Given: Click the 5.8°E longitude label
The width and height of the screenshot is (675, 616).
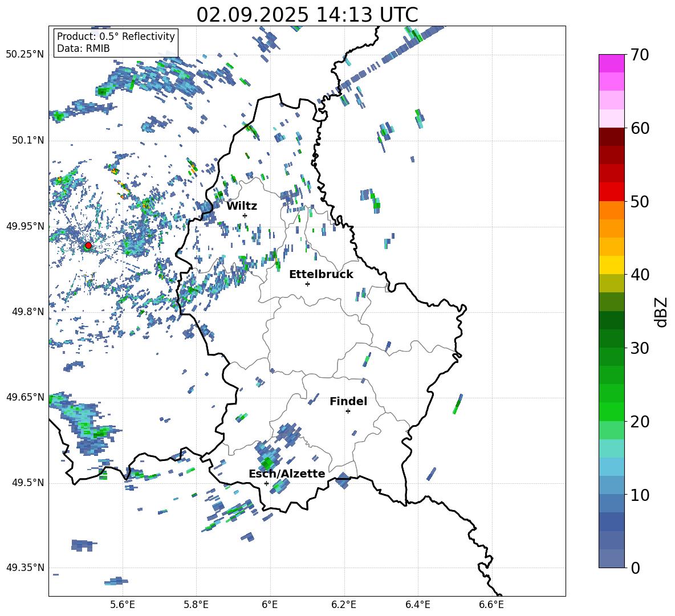Looking at the screenshot, I should [196, 605].
